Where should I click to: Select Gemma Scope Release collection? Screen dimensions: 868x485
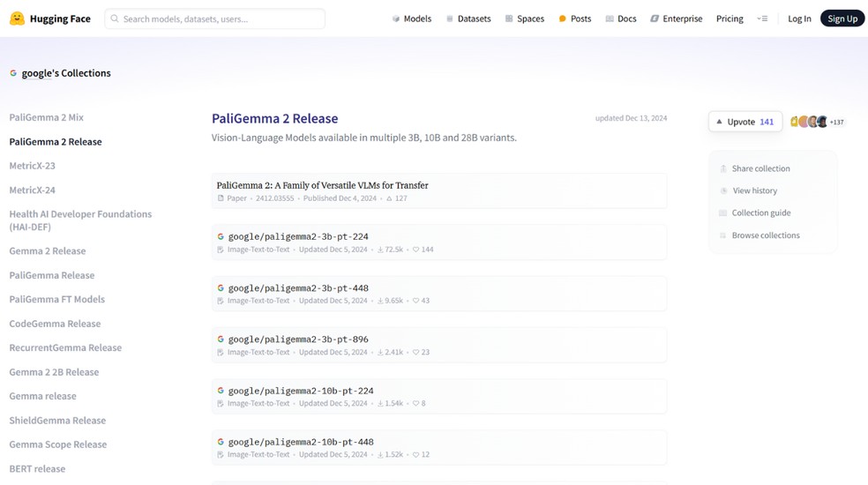58,444
